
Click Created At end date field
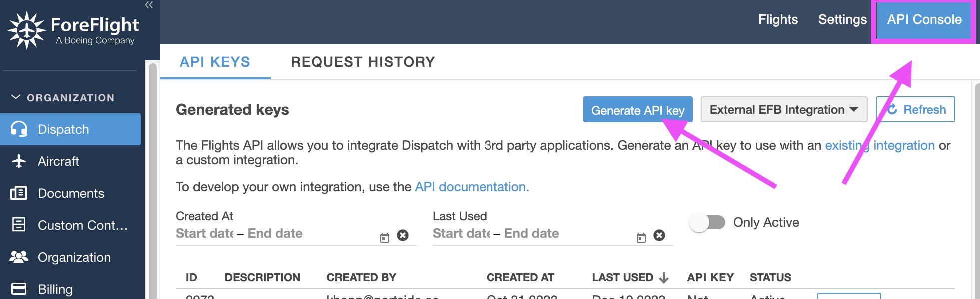275,233
